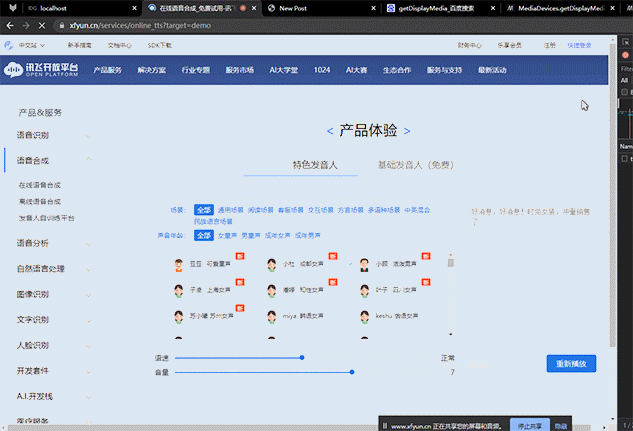Select the 叶子 四川女声 voice avatar

click(365, 291)
